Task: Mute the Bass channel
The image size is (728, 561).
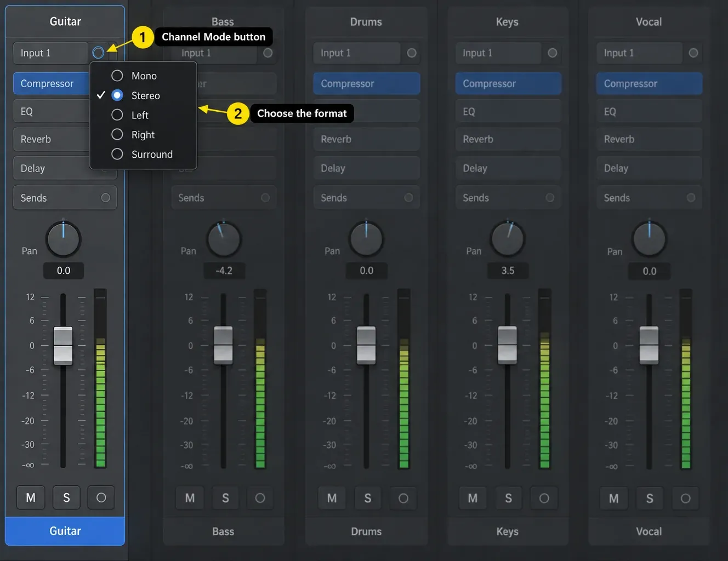Action: pyautogui.click(x=190, y=498)
